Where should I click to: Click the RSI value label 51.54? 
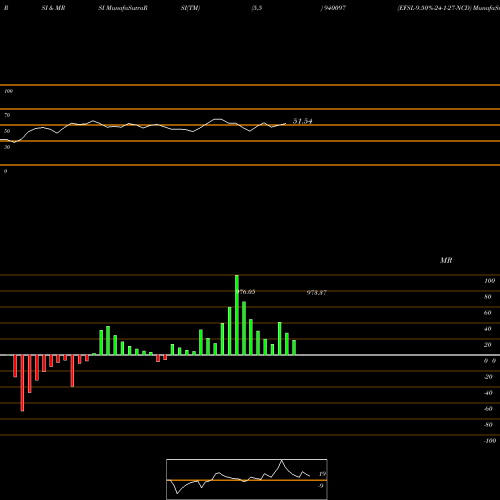point(302,121)
